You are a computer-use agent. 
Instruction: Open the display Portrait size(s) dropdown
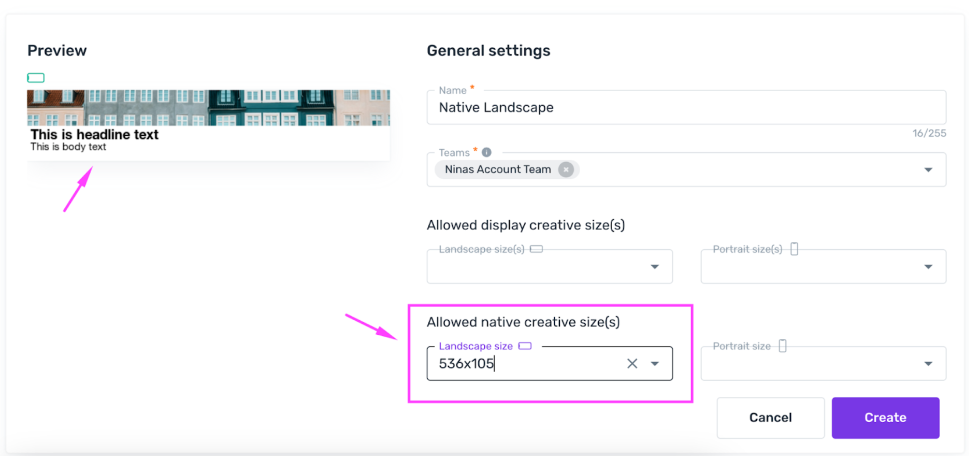click(x=928, y=267)
